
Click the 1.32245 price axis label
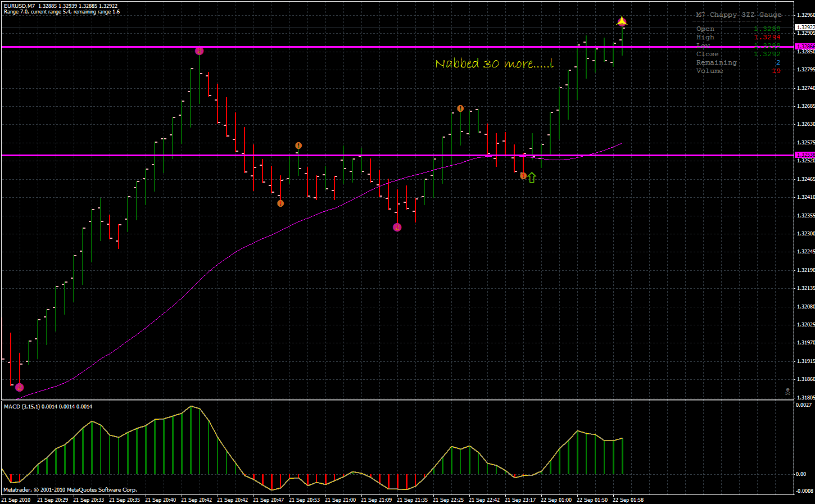[805, 252]
